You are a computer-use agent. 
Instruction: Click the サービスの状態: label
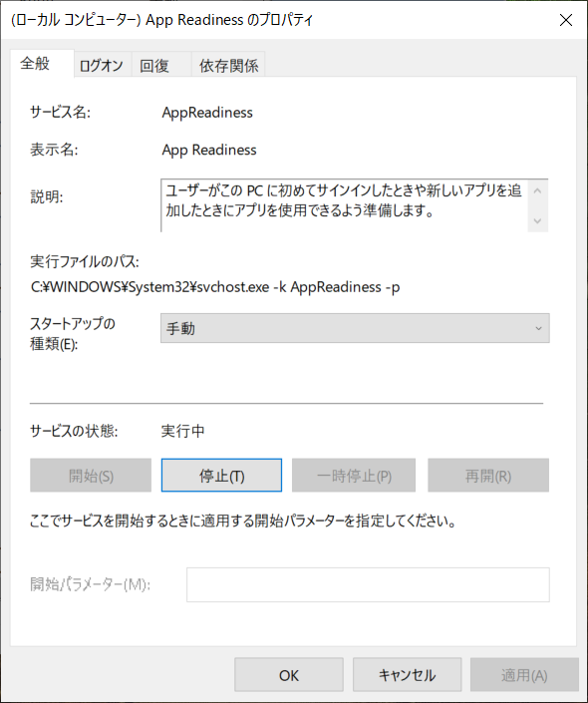coord(74,431)
